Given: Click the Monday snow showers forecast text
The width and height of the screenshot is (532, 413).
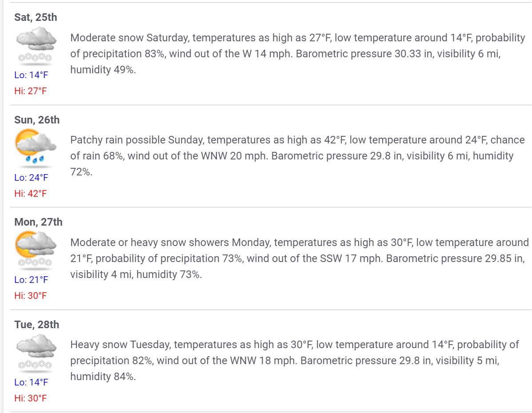Looking at the screenshot, I should (x=300, y=258).
